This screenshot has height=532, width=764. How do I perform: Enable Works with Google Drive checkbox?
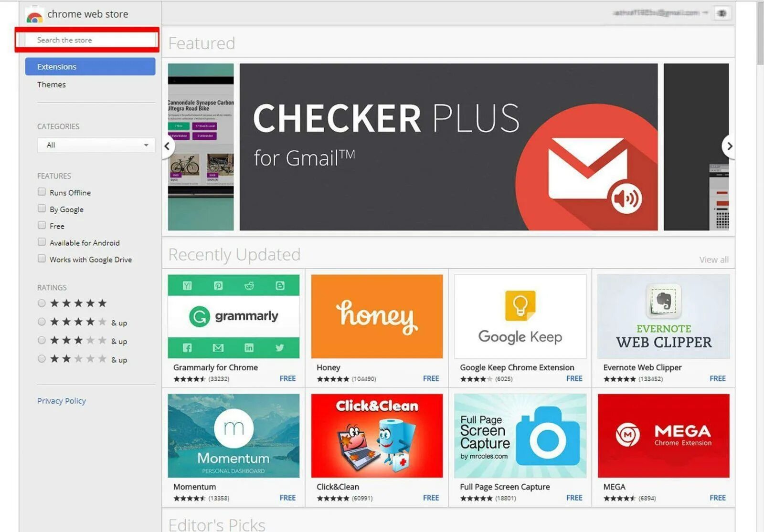(42, 259)
